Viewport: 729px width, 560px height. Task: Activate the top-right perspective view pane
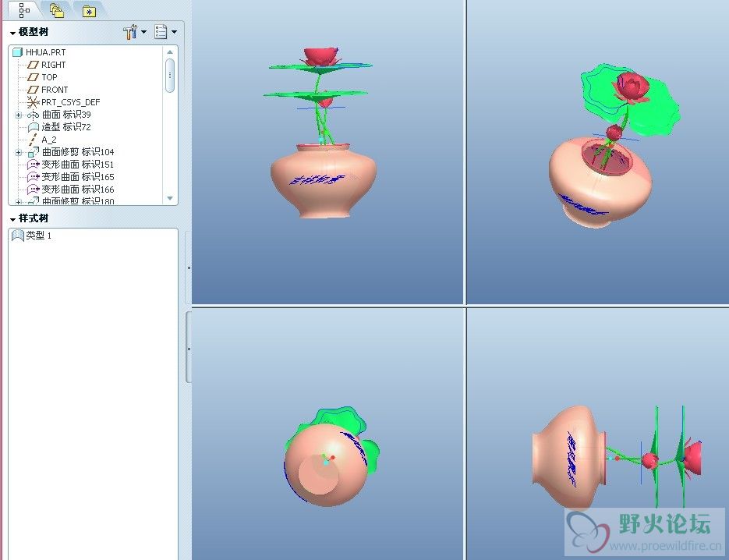597,152
